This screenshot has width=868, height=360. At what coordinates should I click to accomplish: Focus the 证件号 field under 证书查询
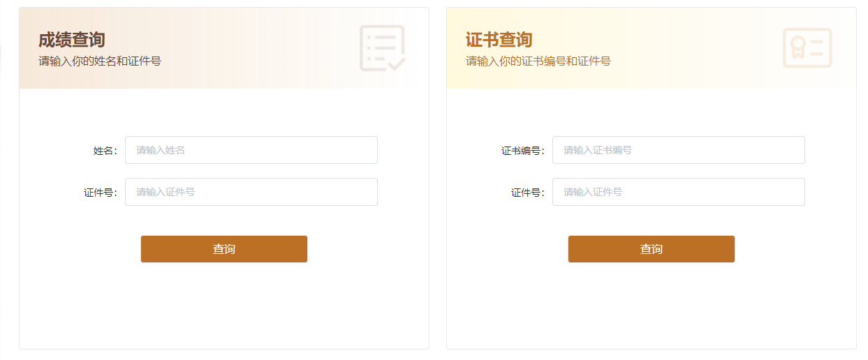679,192
